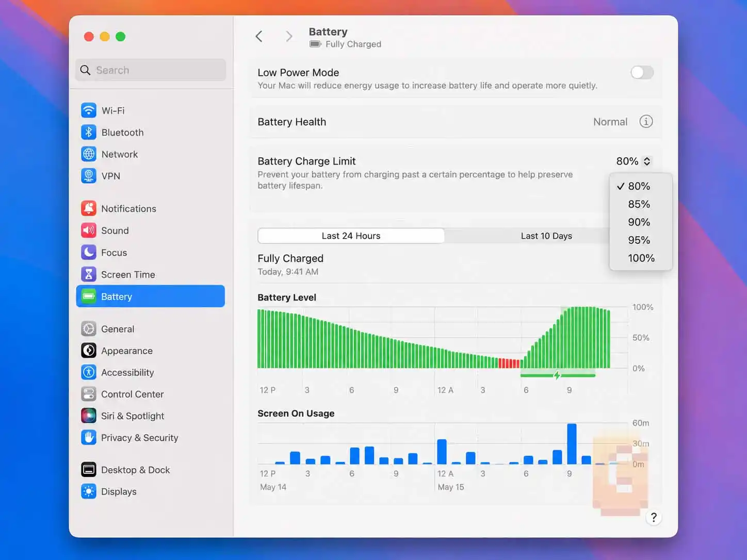This screenshot has width=747, height=560.
Task: Click the red low-battery bars in chart
Action: [x=509, y=363]
